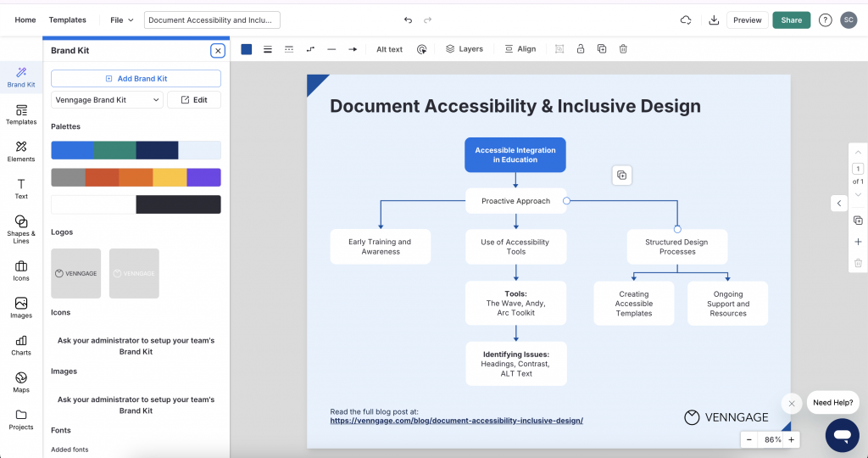Collapse the right side panel arrow
This screenshot has width=868, height=458.
click(839, 204)
